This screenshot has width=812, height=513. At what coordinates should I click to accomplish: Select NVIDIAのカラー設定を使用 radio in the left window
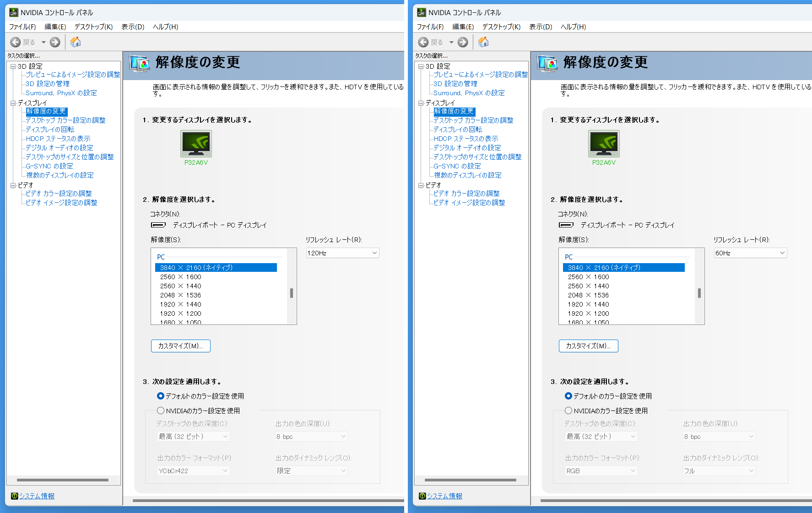[160, 410]
